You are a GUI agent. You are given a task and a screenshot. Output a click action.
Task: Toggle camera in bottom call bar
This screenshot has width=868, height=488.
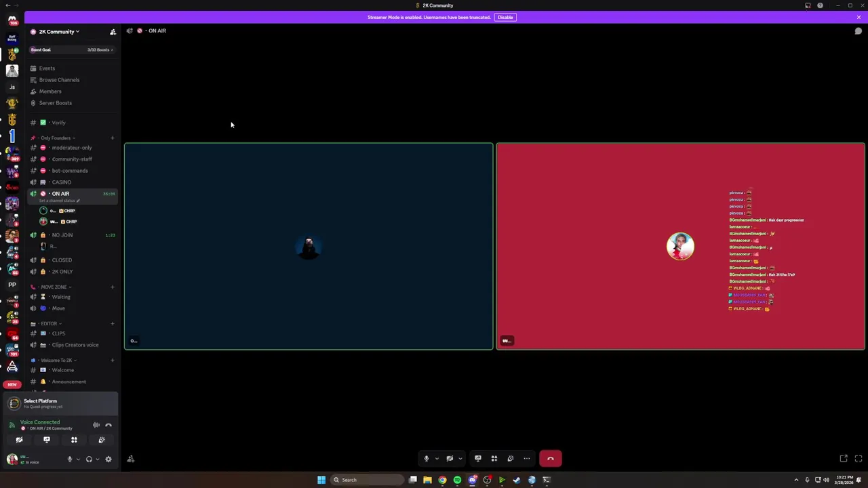[x=450, y=459]
